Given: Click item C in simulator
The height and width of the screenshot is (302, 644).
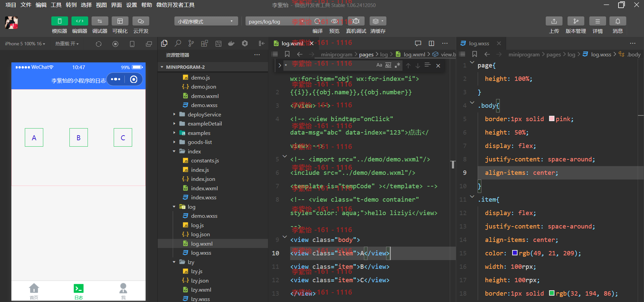Looking at the screenshot, I should [x=123, y=138].
